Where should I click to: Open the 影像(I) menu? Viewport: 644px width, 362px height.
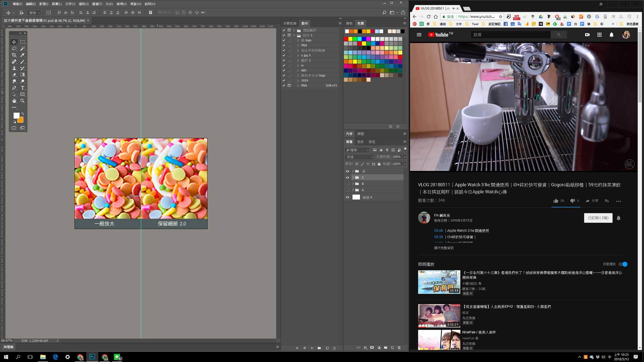pos(44,4)
